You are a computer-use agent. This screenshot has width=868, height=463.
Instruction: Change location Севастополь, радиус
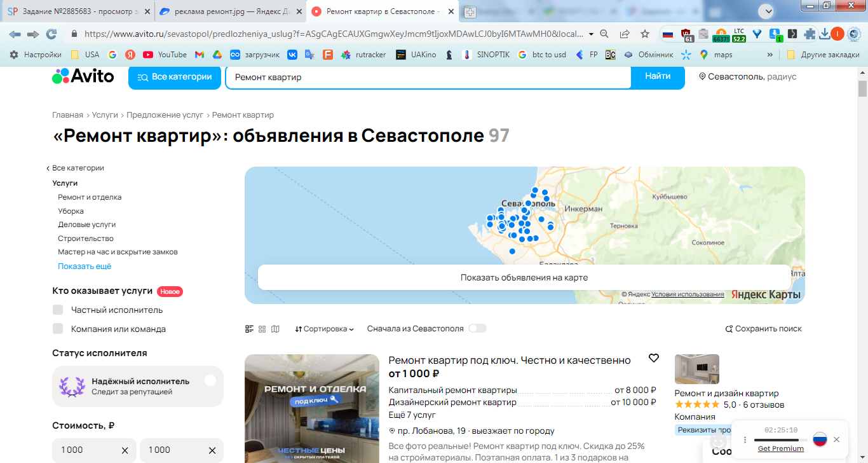coord(748,77)
